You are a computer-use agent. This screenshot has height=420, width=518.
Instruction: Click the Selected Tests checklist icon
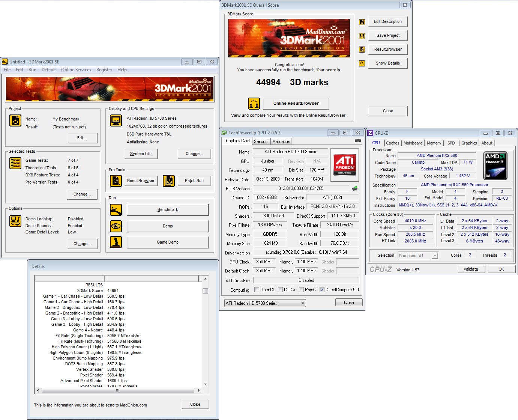[x=15, y=163]
